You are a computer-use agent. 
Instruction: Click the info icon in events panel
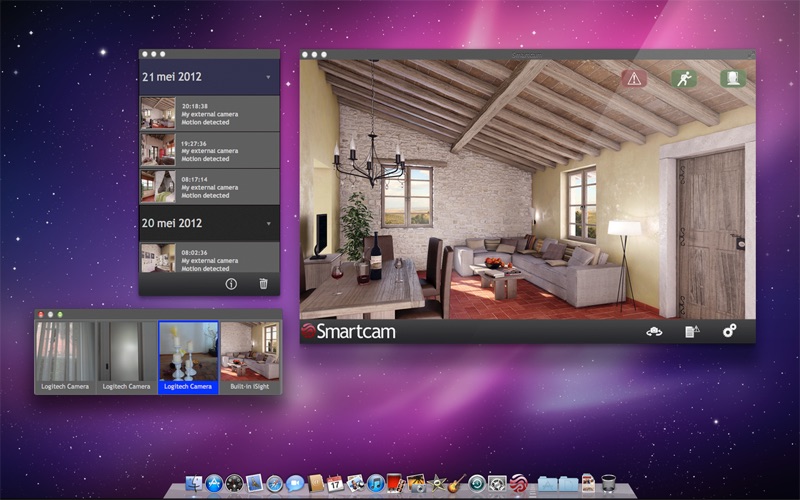pyautogui.click(x=231, y=284)
